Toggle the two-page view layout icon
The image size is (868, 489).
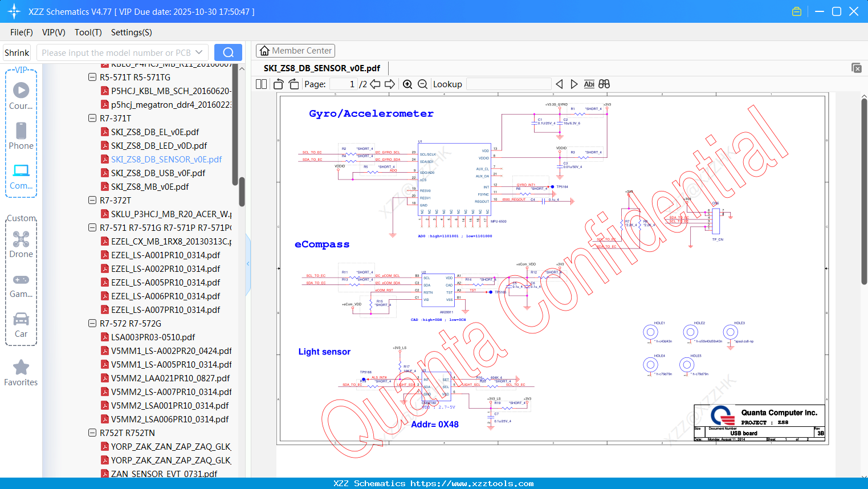[x=261, y=84]
